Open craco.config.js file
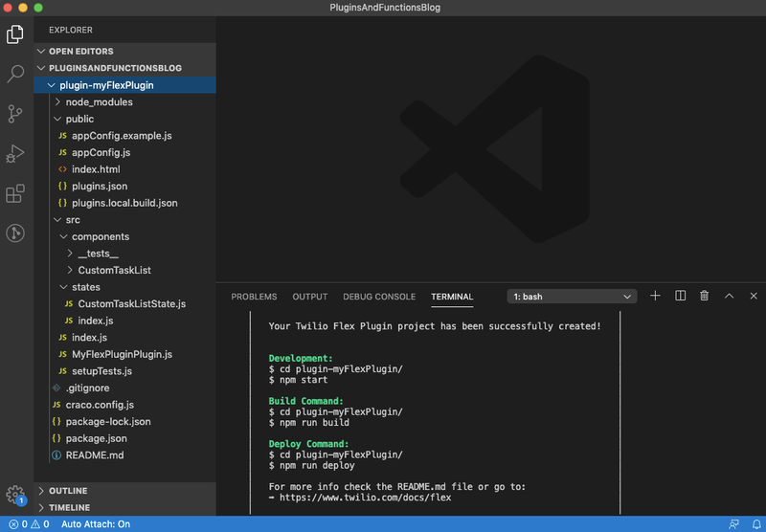Image resolution: width=766 pixels, height=532 pixels. pyautogui.click(x=124, y=405)
